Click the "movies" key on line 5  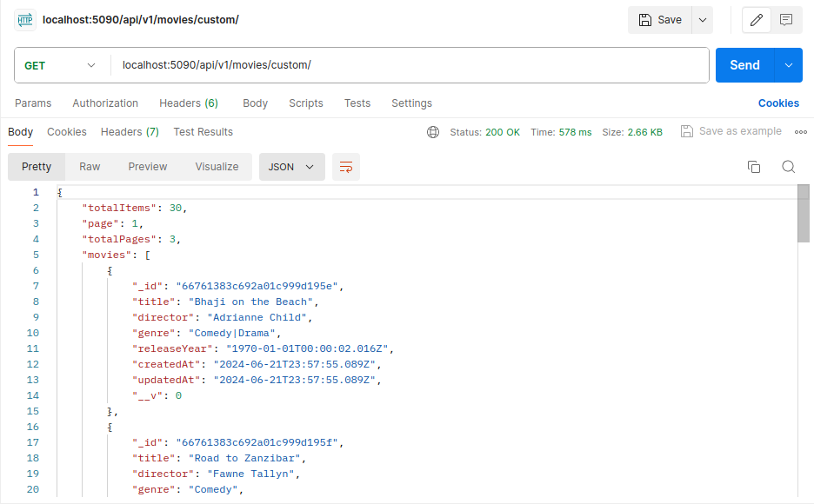click(x=106, y=255)
